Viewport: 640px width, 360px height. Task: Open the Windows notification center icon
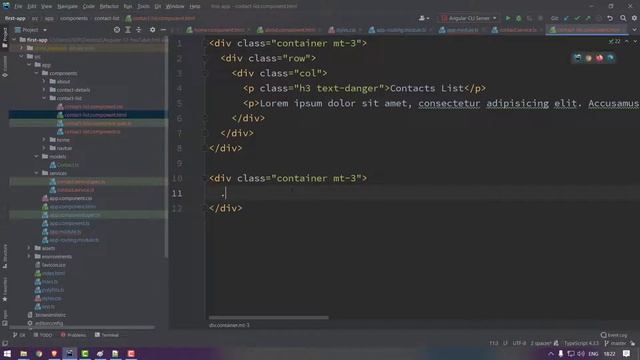click(x=627, y=353)
